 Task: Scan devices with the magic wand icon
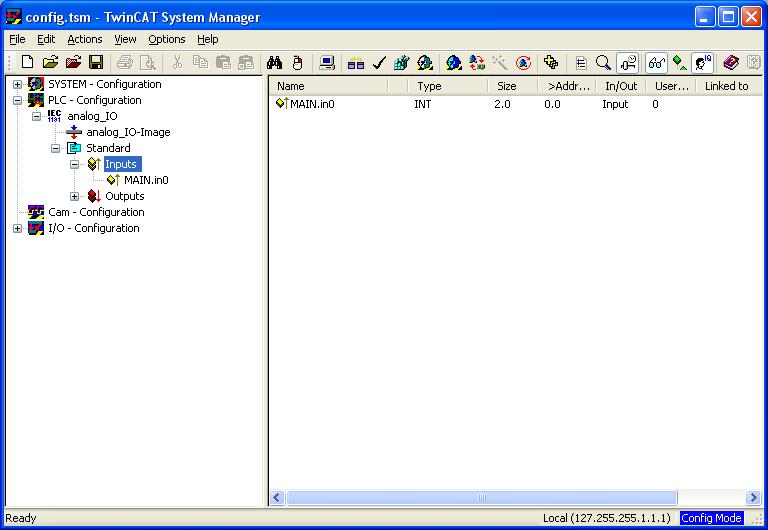(x=500, y=62)
